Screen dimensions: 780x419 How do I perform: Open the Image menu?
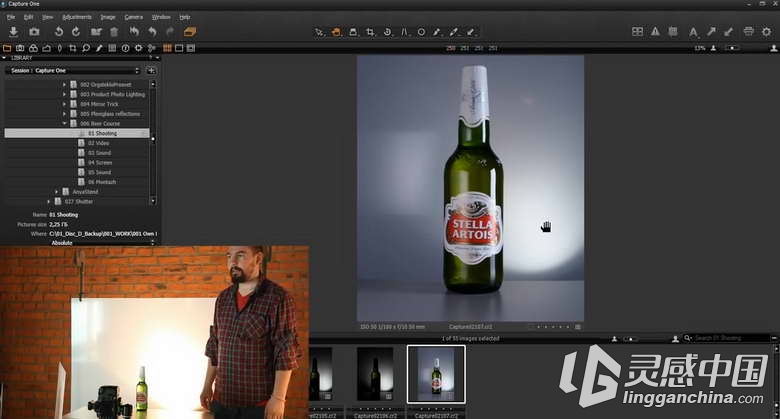(108, 17)
